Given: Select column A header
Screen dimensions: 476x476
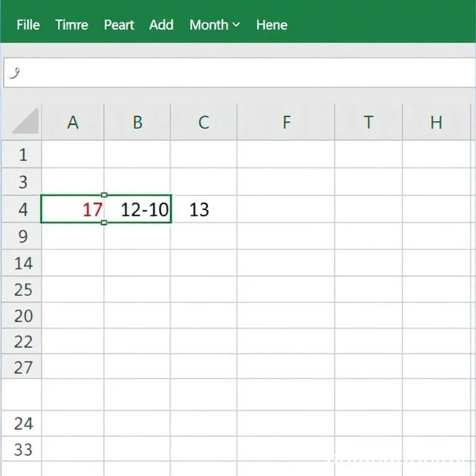Looking at the screenshot, I should pos(73,122).
